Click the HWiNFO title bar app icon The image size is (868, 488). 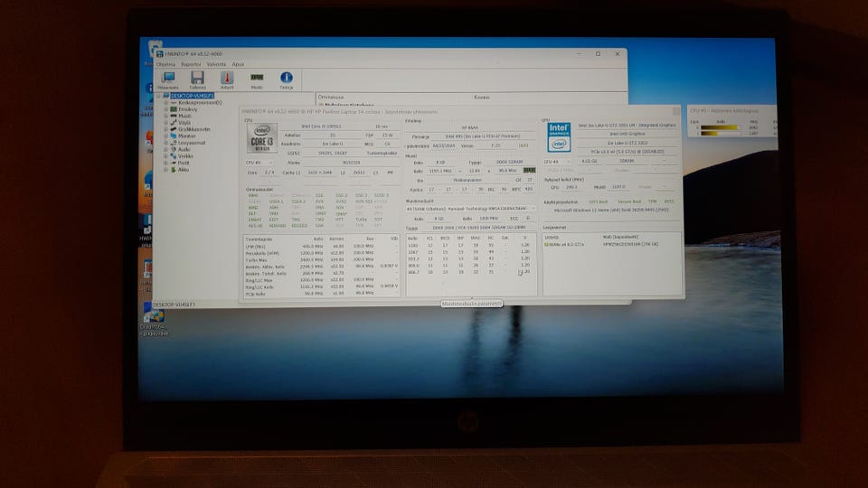pos(159,53)
